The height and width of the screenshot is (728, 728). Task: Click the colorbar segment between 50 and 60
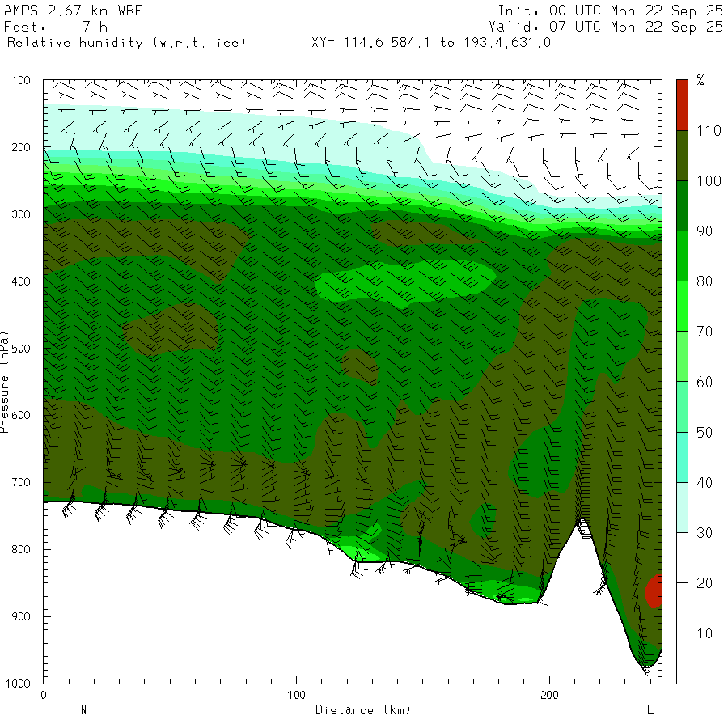click(x=682, y=407)
